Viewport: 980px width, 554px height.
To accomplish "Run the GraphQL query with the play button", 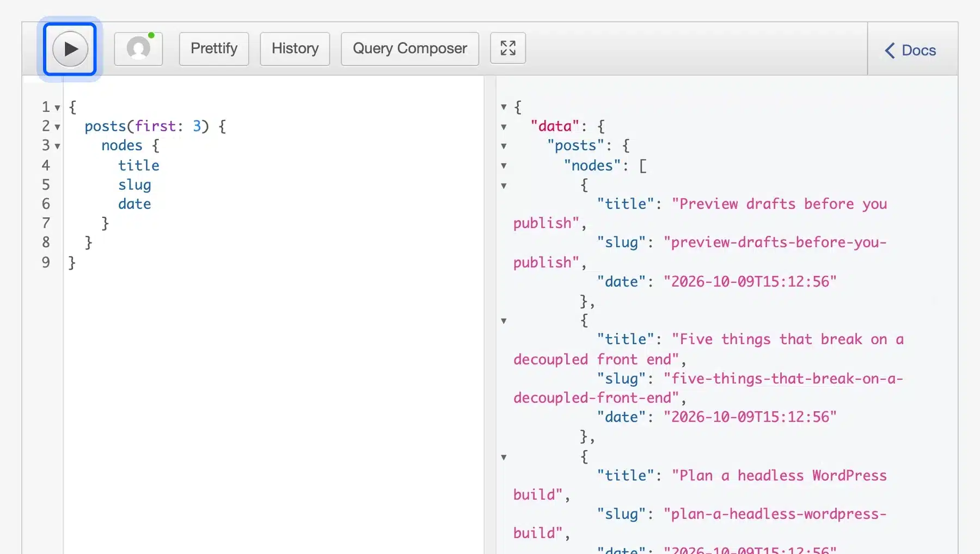I will (70, 49).
